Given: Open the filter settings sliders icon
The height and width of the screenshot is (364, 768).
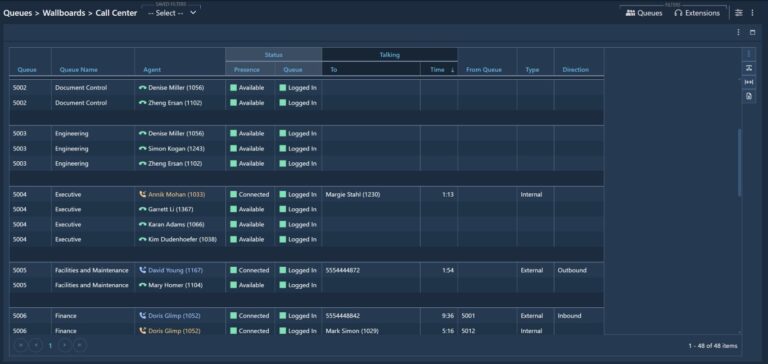Looking at the screenshot, I should (739, 13).
